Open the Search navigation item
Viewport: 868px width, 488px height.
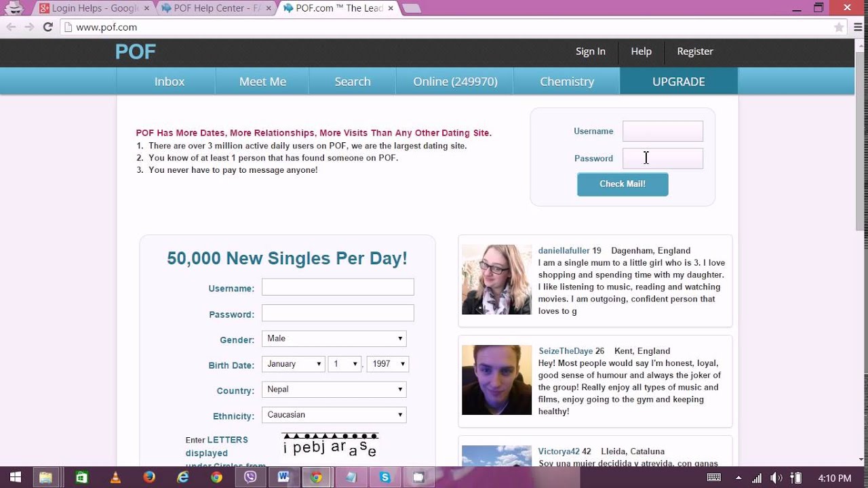click(353, 81)
